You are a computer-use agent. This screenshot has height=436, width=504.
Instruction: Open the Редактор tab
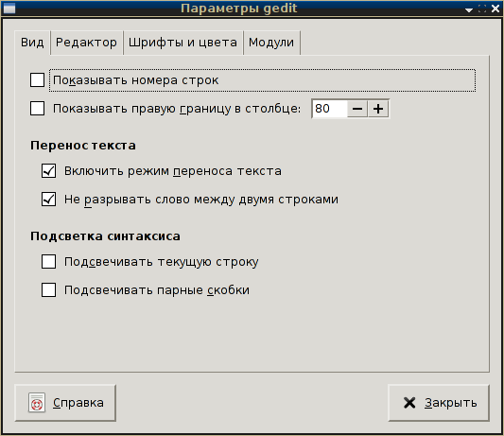pos(86,43)
